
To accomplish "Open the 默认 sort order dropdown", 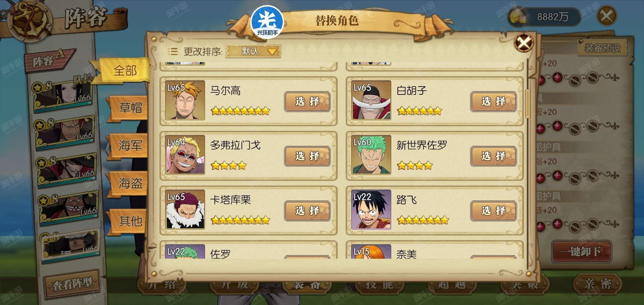I will (x=253, y=51).
